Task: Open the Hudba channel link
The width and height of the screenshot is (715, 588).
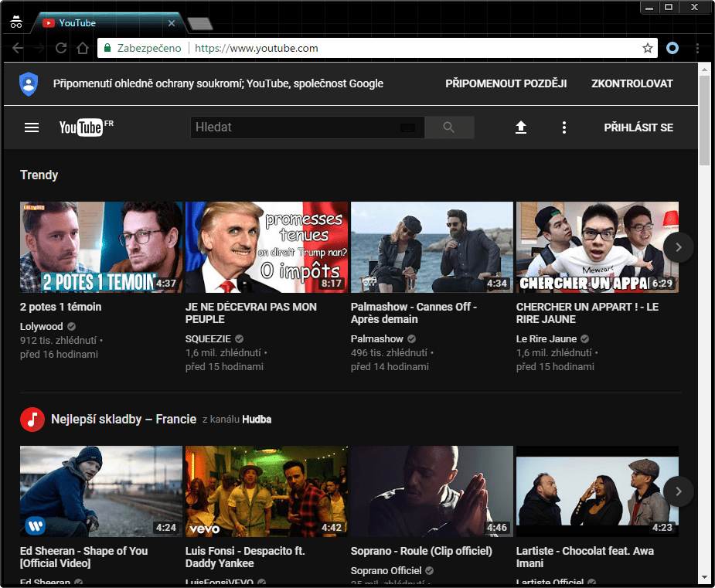Action: (257, 420)
